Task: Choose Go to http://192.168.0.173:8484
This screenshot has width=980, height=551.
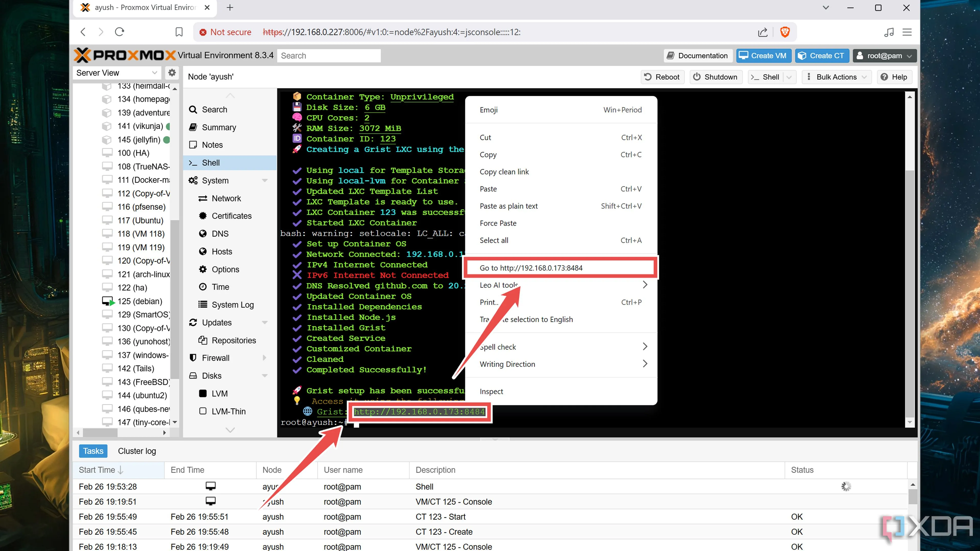Action: [561, 268]
